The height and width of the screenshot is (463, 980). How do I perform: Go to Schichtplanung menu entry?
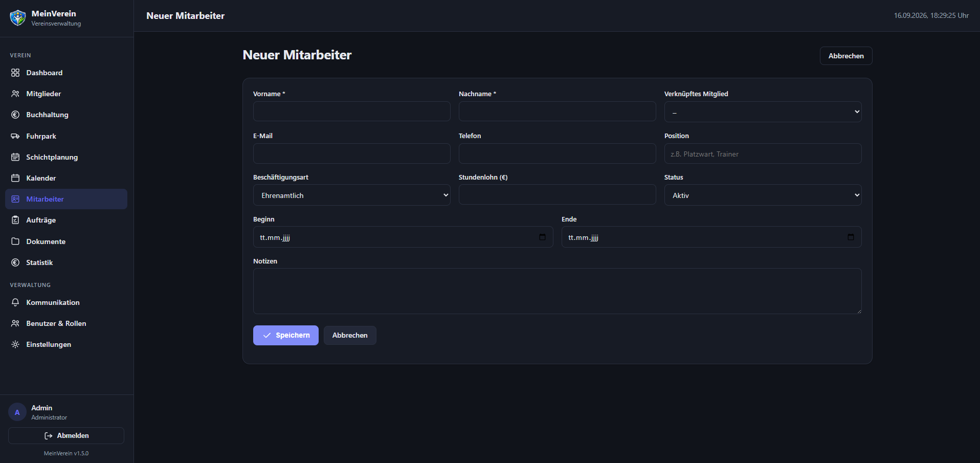66,157
